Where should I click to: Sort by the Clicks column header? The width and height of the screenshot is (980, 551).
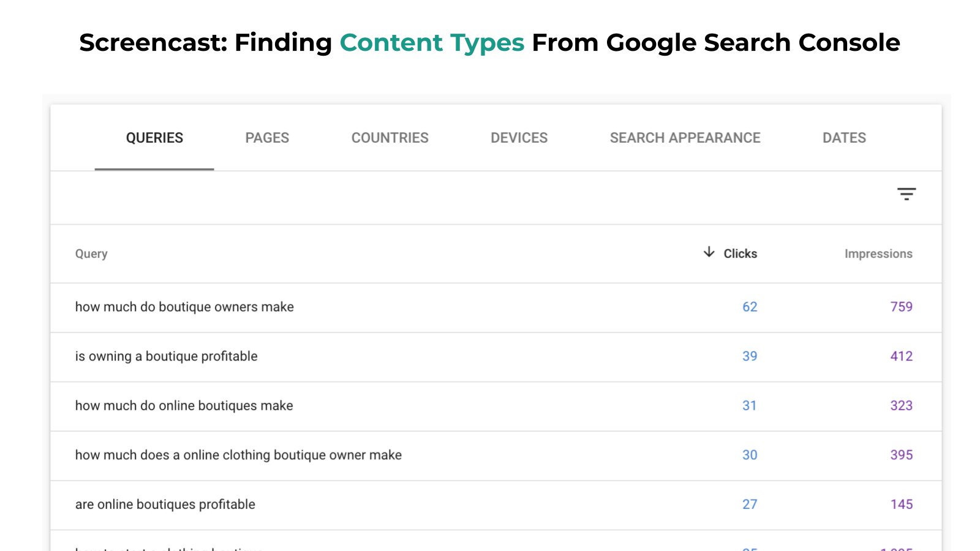click(x=740, y=253)
